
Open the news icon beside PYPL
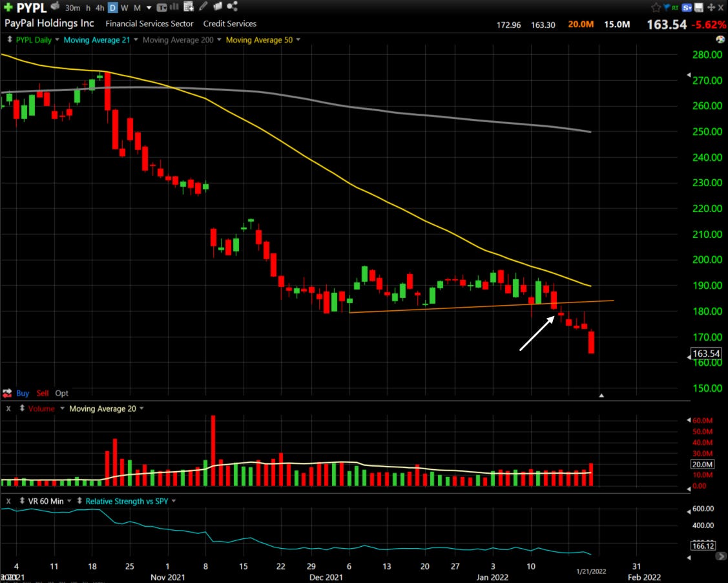pos(56,6)
